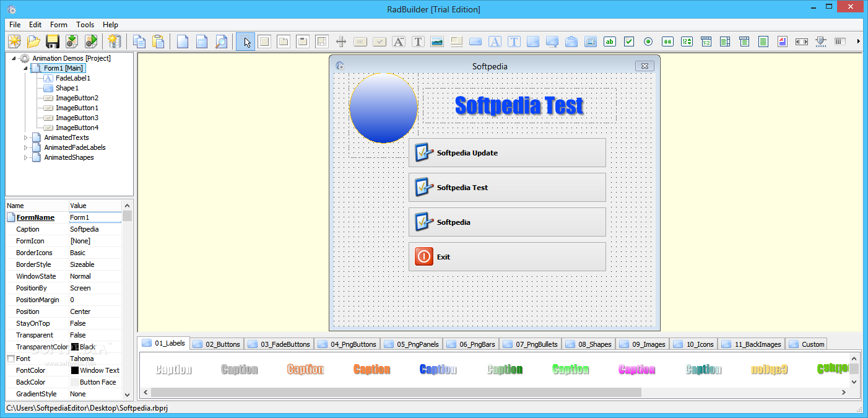Switch to the 08_Shapes tab
Viewport: 868px width, 418px height.
point(588,344)
